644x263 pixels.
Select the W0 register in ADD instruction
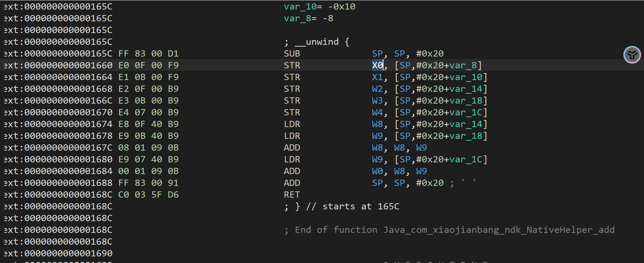[x=377, y=171]
